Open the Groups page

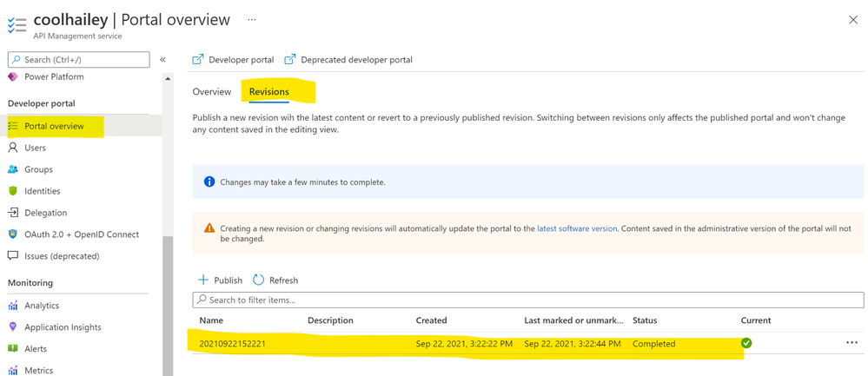click(x=39, y=169)
